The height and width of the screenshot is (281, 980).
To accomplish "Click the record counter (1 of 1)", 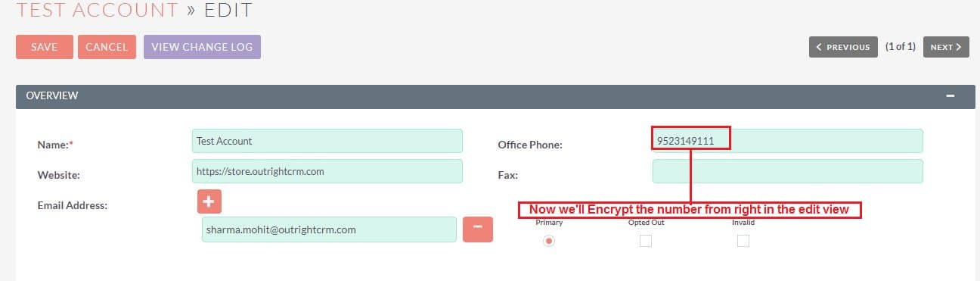I will coord(901,47).
